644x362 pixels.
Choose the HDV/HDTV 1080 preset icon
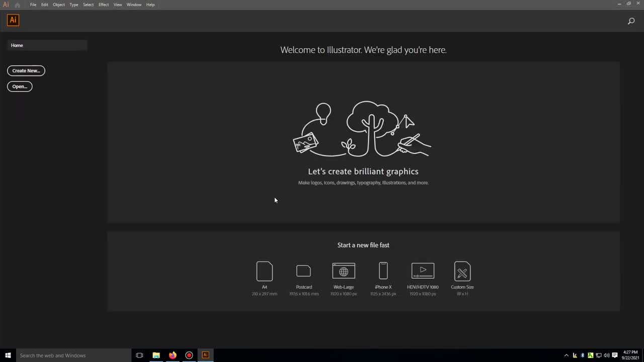[423, 270]
